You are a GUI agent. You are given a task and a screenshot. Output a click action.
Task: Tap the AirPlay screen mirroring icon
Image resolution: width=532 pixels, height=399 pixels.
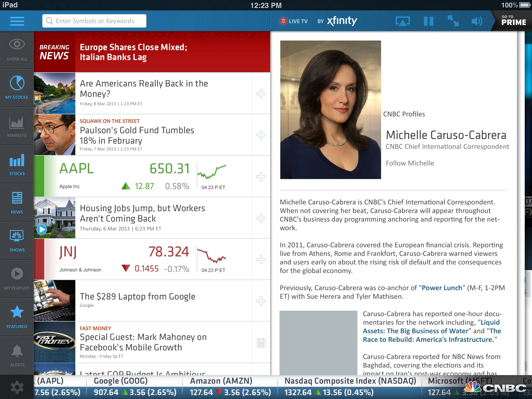click(x=403, y=21)
